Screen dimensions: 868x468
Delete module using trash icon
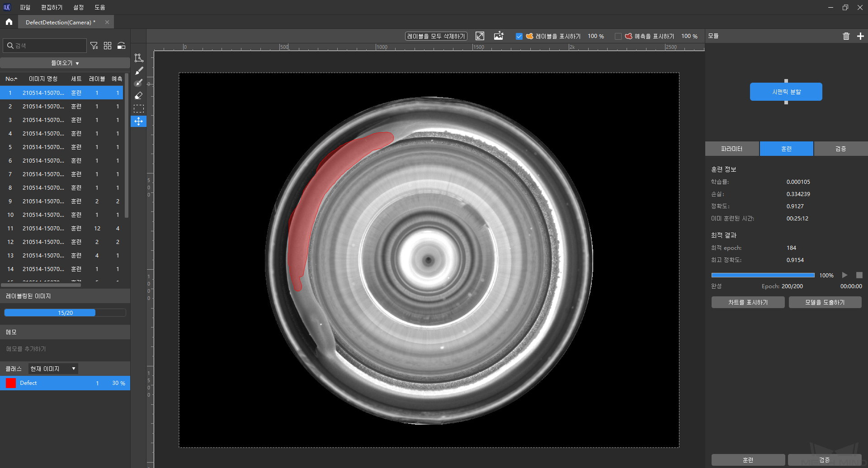click(846, 36)
